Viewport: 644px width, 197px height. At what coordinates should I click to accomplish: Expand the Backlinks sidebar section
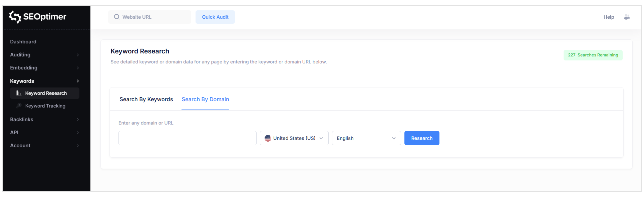coord(21,119)
